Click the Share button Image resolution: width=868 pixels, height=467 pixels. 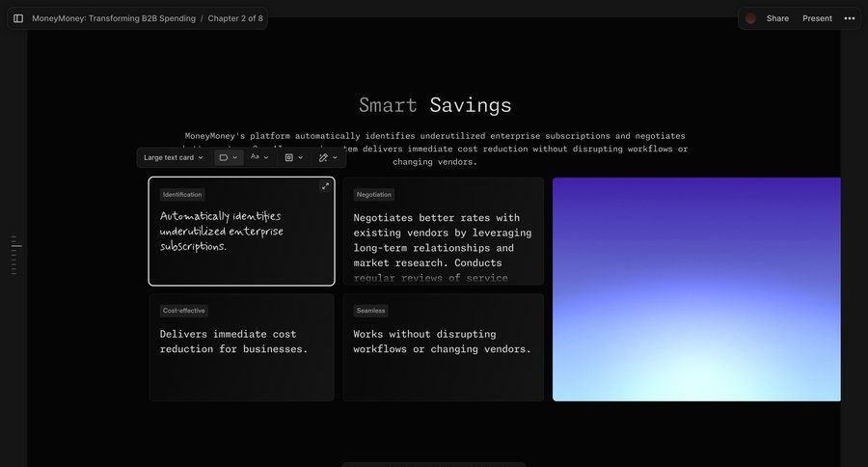(777, 18)
